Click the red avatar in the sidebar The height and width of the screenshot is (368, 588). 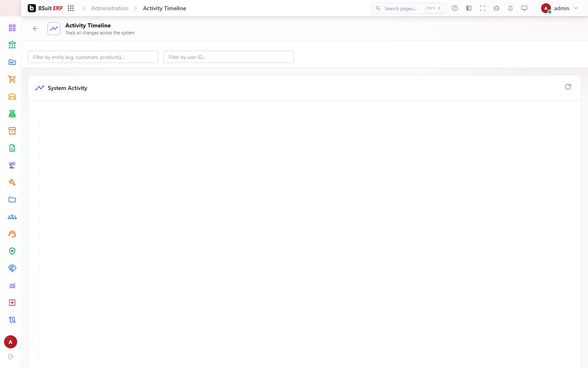[11, 342]
